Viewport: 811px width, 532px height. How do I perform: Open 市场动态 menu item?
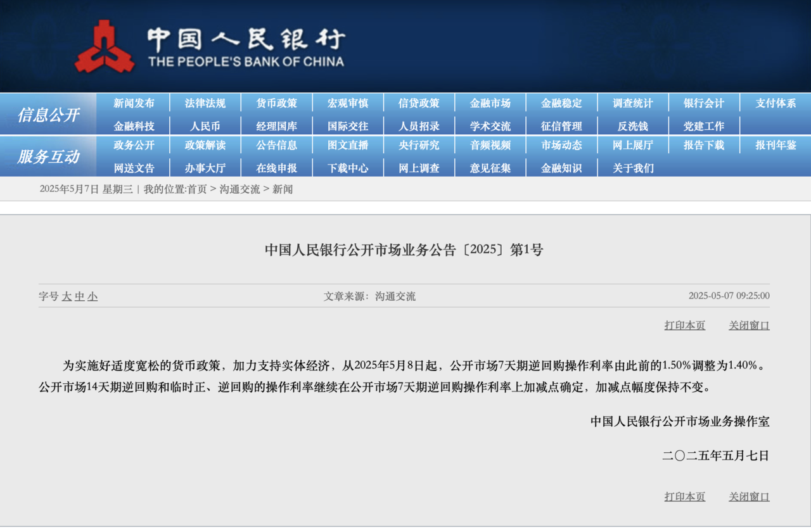point(561,145)
